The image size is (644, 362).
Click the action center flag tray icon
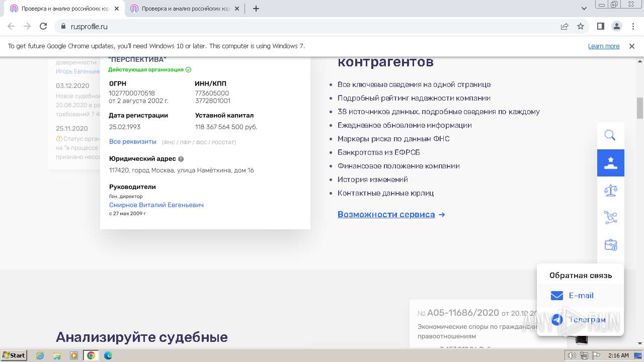[596, 355]
